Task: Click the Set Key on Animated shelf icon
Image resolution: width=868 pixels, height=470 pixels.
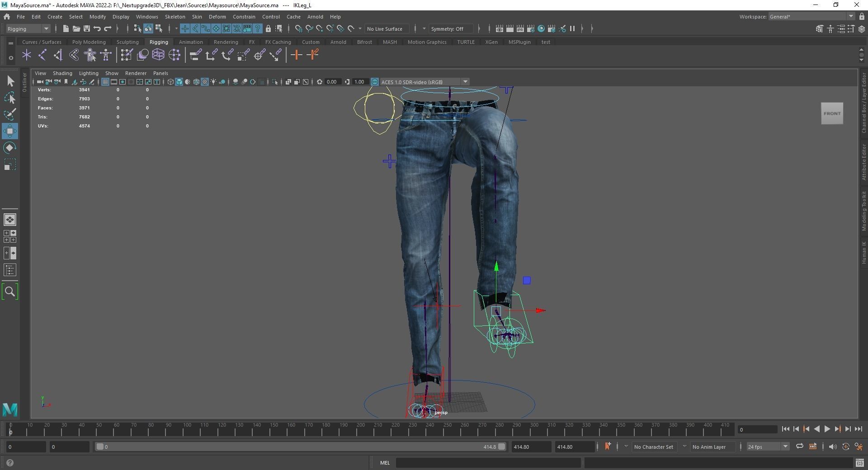Action: coord(312,55)
